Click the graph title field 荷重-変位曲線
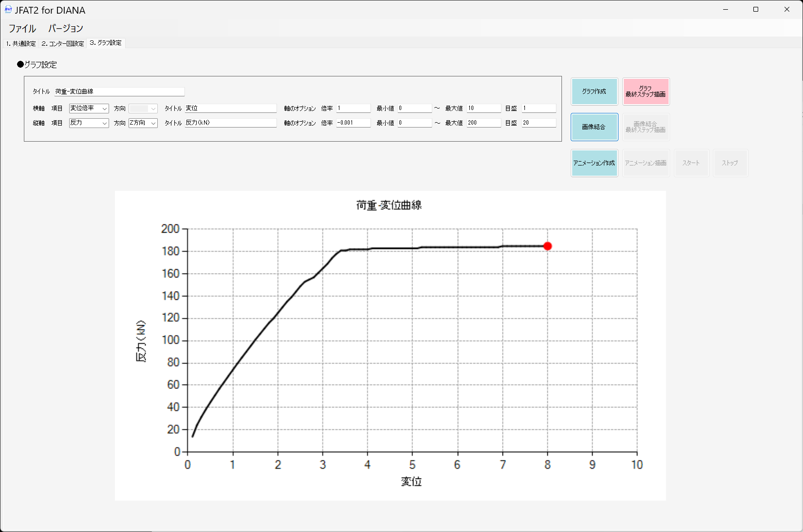803x532 pixels. click(119, 92)
